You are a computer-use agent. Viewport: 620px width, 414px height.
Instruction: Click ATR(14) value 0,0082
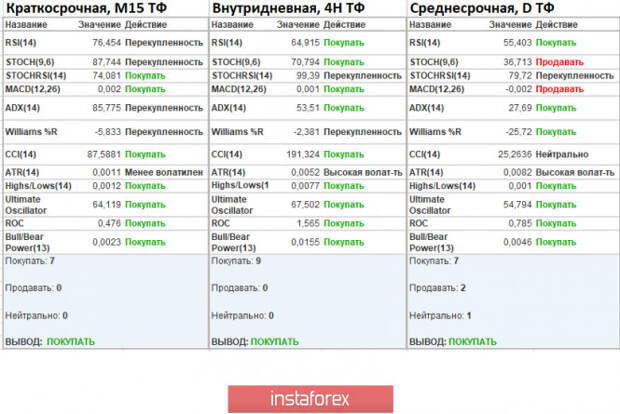[x=517, y=172]
